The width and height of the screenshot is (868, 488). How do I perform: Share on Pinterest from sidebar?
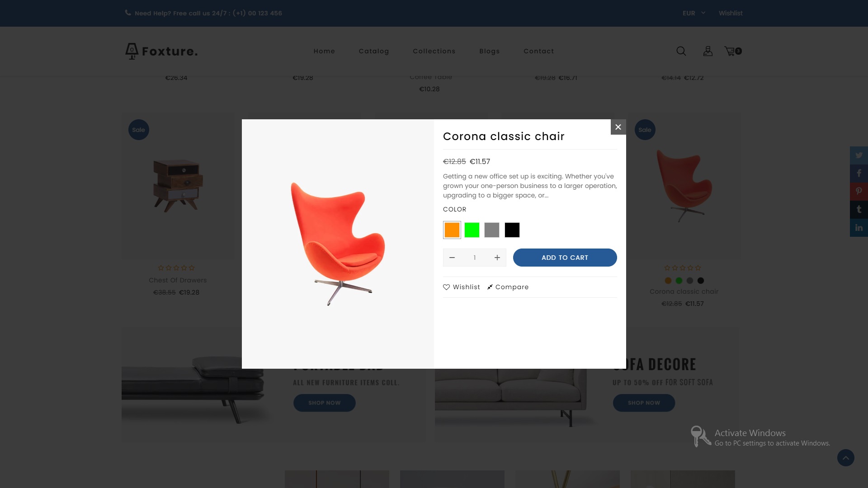[859, 192]
